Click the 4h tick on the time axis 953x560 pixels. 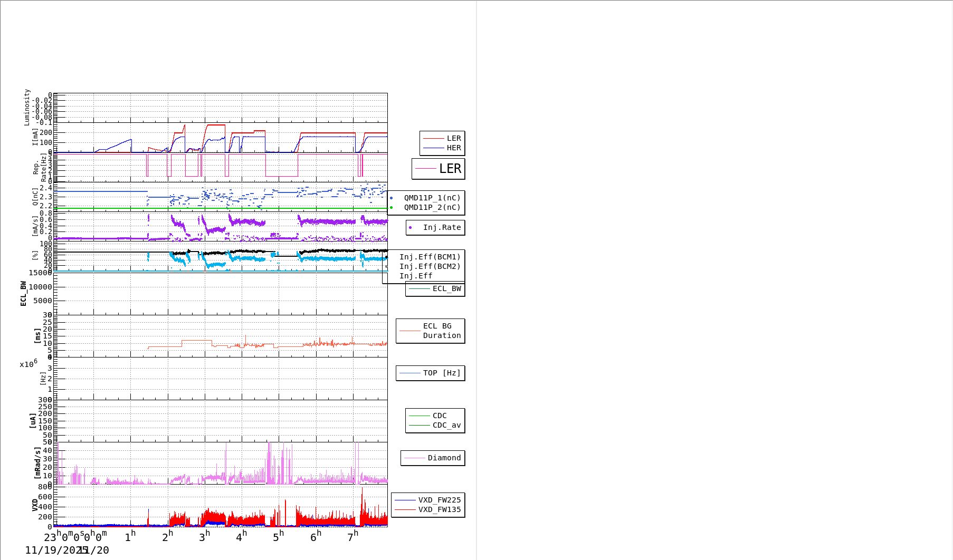(x=241, y=537)
